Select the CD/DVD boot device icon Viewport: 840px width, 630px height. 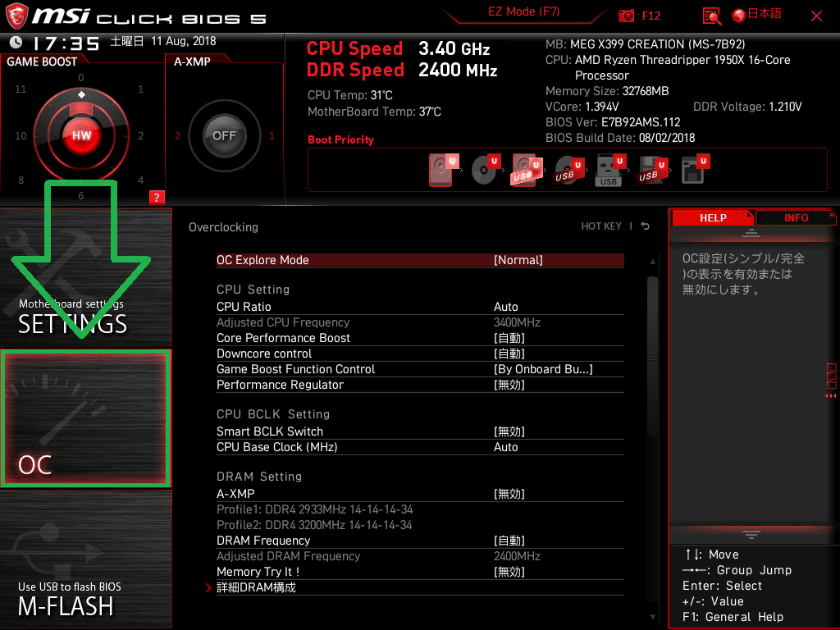486,170
